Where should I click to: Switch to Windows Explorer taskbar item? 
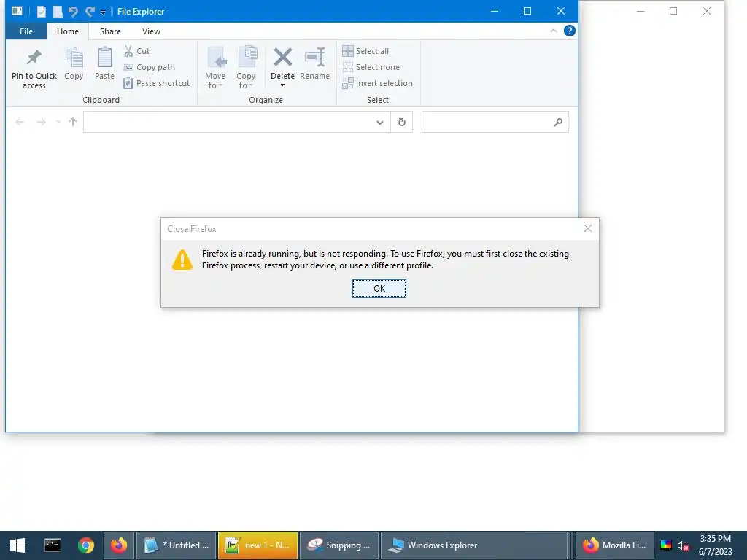click(x=474, y=545)
